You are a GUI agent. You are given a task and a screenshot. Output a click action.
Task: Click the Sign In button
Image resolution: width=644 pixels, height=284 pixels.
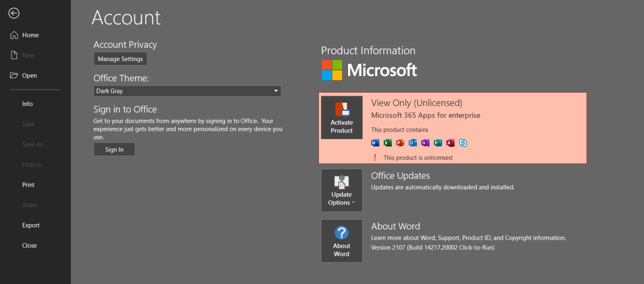[114, 150]
